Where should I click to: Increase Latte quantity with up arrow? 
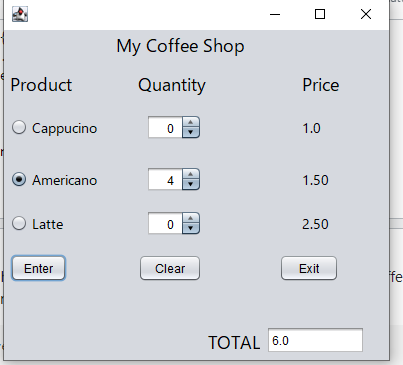pos(191,218)
